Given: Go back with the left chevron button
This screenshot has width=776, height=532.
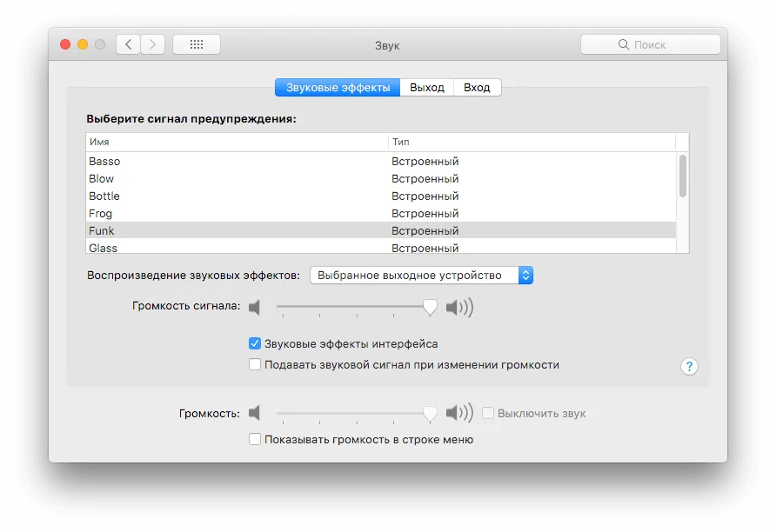Looking at the screenshot, I should click(x=128, y=44).
